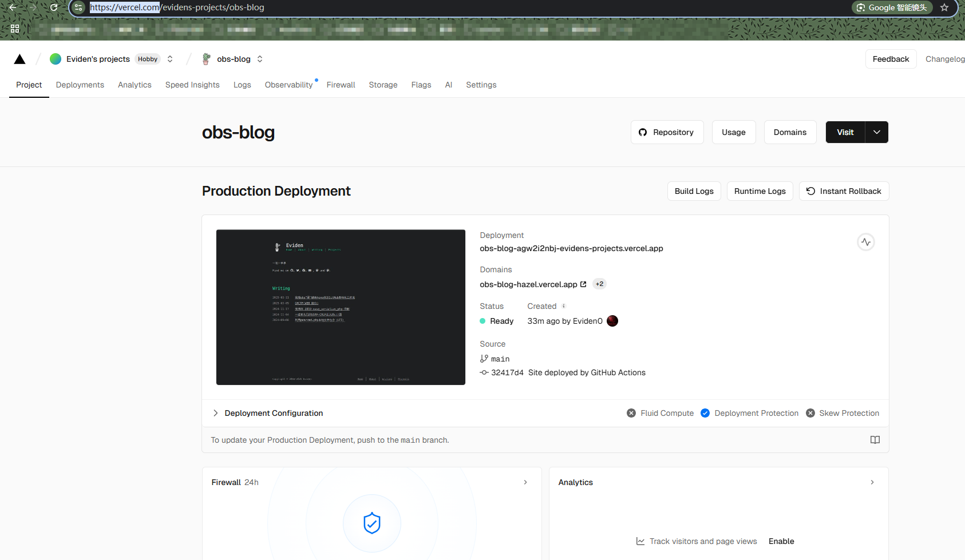Click the Eviden0 author avatar
The image size is (965, 560).
(x=612, y=321)
